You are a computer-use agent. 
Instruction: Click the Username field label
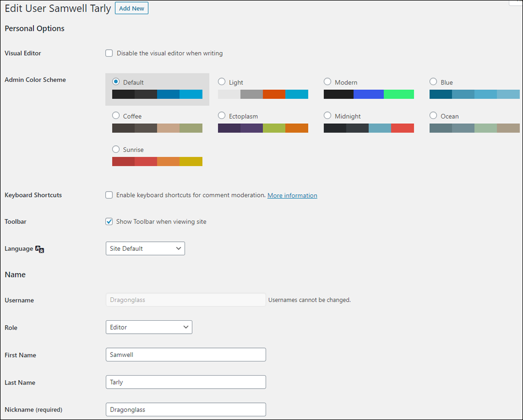(19, 300)
